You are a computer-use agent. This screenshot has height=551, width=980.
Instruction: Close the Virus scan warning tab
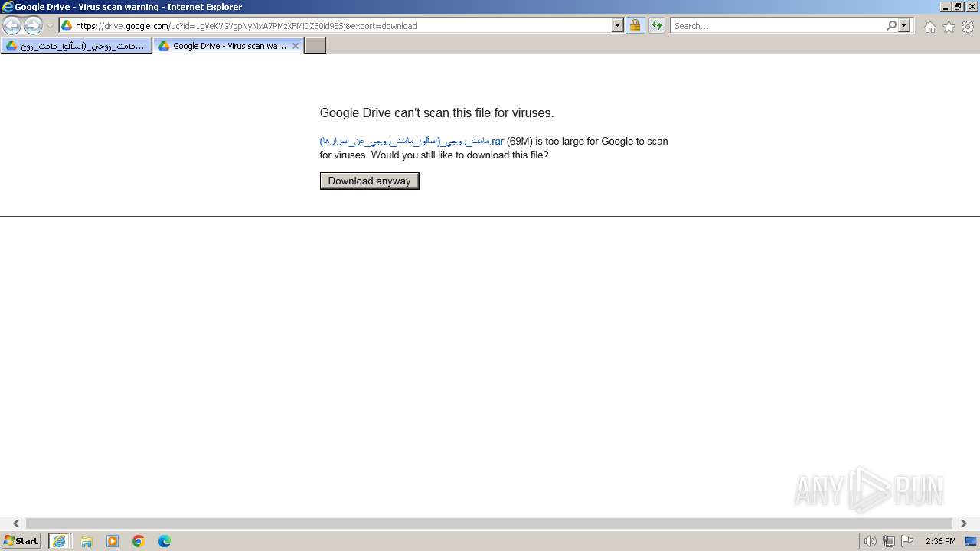point(296,46)
